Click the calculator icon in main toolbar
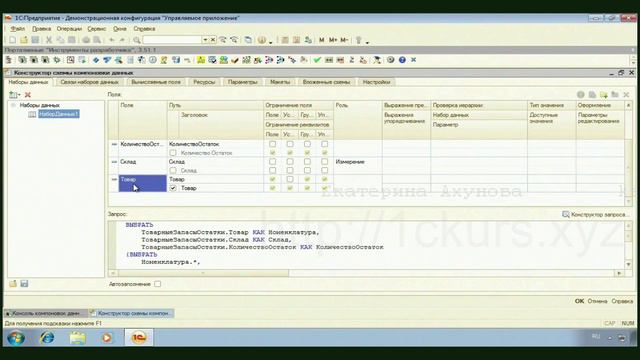Image resolution: width=640 pixels, height=360 pixels. (285, 40)
